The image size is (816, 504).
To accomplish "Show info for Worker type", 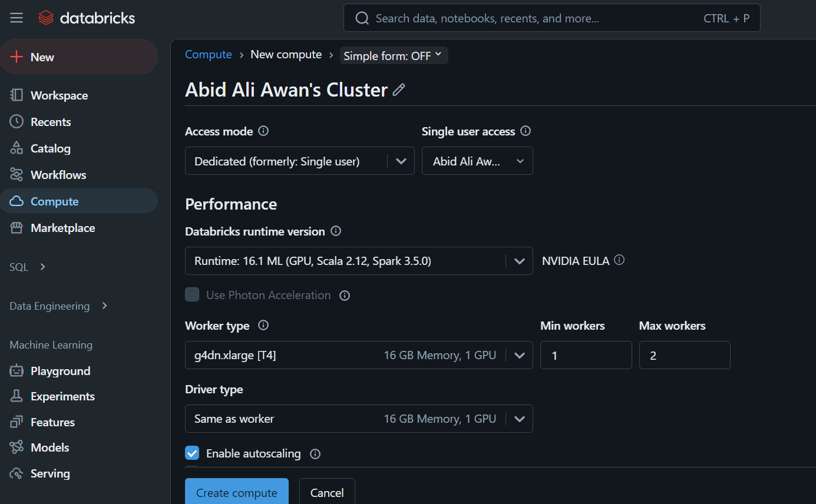I will 263,325.
